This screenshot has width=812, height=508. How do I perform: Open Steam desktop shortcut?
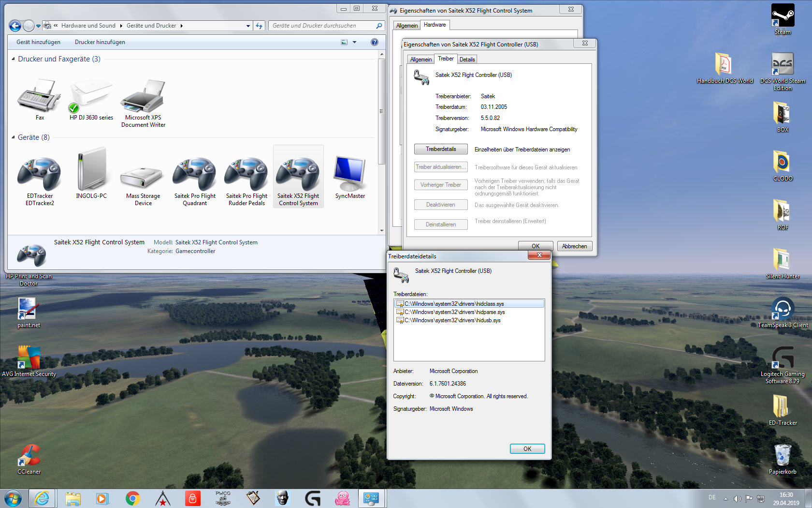pos(783,20)
